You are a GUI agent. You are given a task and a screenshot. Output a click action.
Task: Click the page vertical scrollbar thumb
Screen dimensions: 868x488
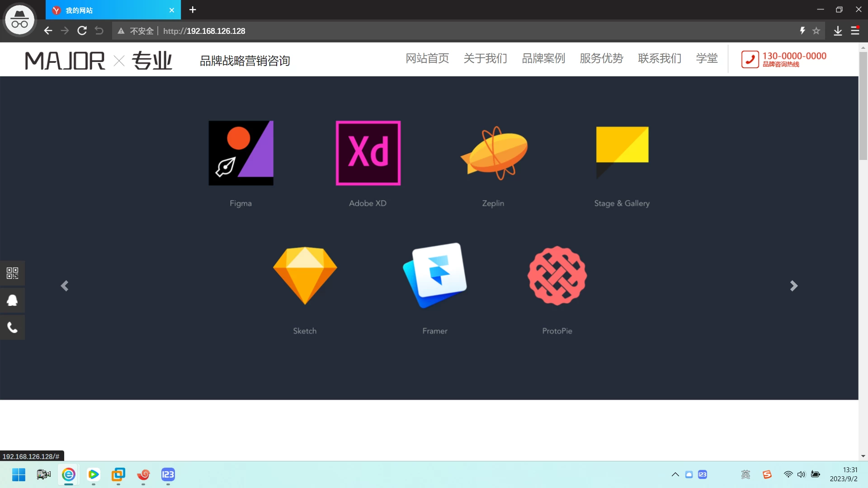(x=863, y=106)
